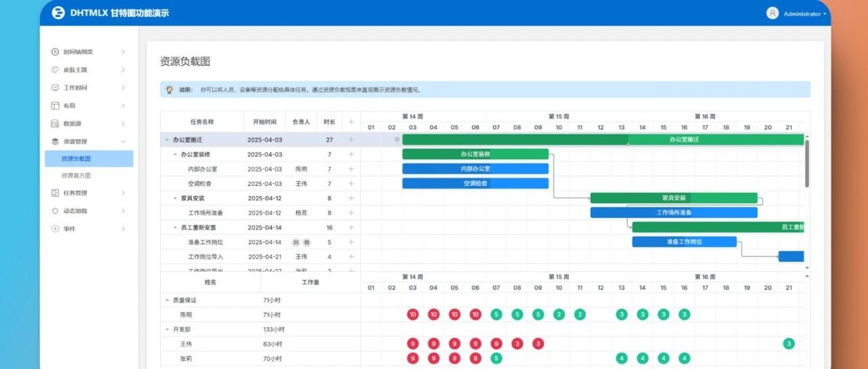This screenshot has width=868, height=369.
Task: Expand the 时间轴刻度 menu chevron
Action: [x=123, y=52]
